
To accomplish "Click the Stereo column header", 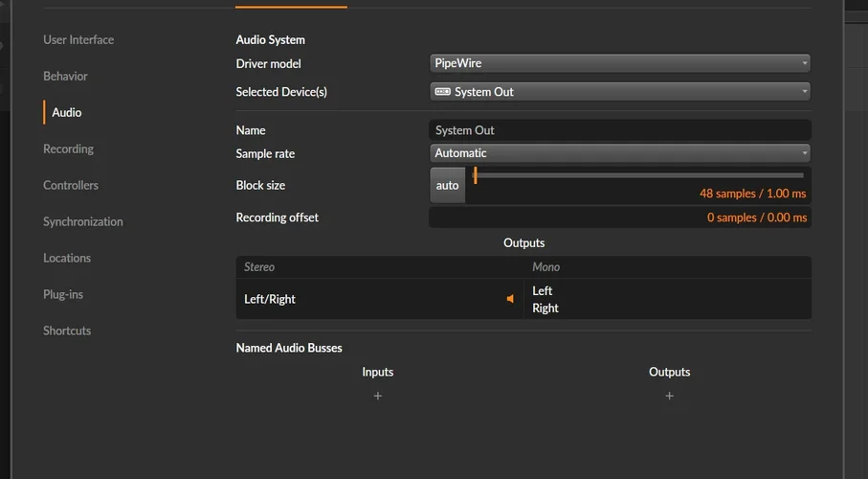I will pos(259,266).
